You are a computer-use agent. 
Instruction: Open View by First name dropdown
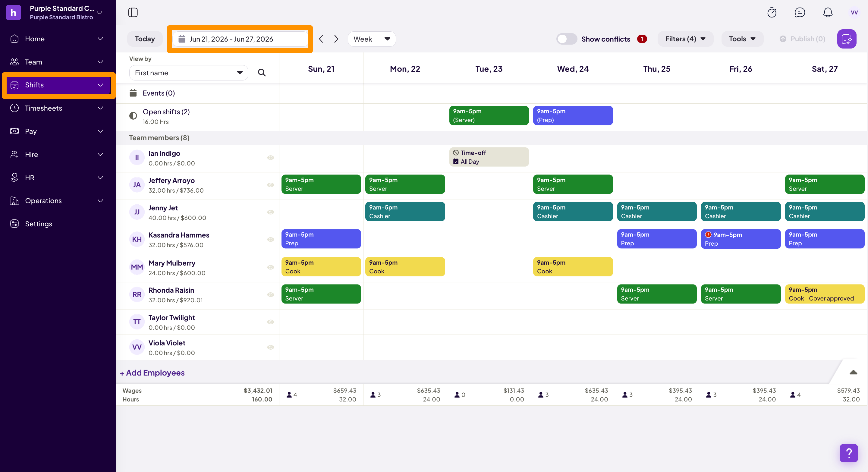(188, 73)
